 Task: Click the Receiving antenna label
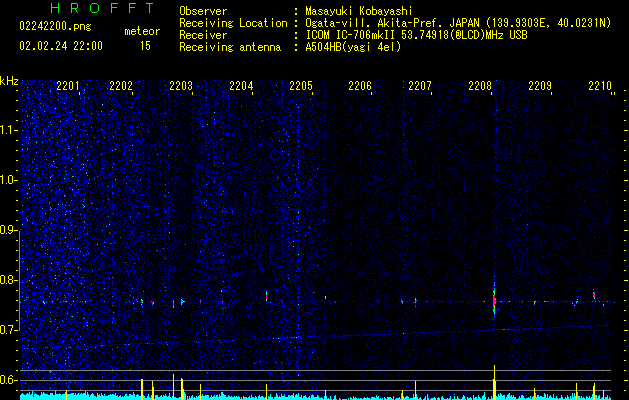pos(230,47)
